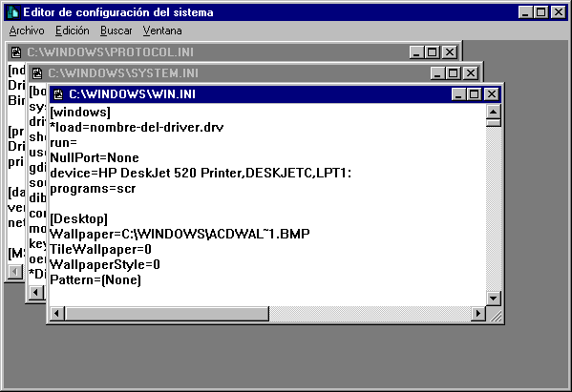Open the Archivo menu
Screen dimensions: 572x392
click(27, 31)
